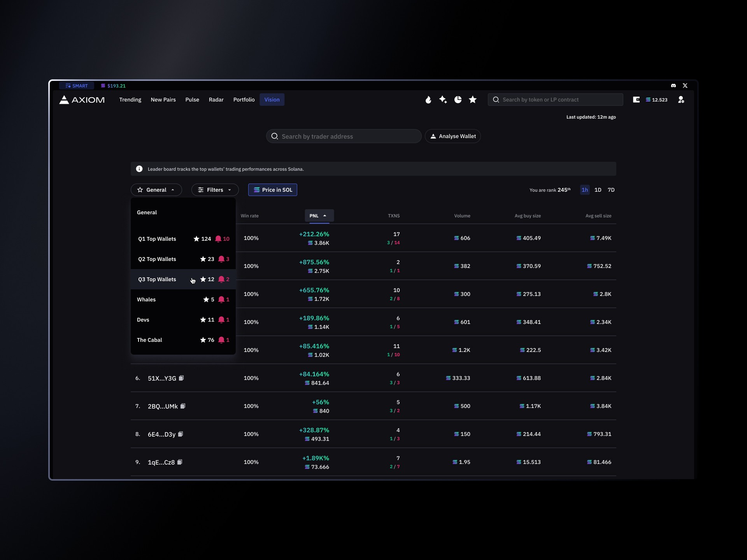Click the Analyse Wallet button
Viewport: 747px width, 560px height.
click(453, 136)
